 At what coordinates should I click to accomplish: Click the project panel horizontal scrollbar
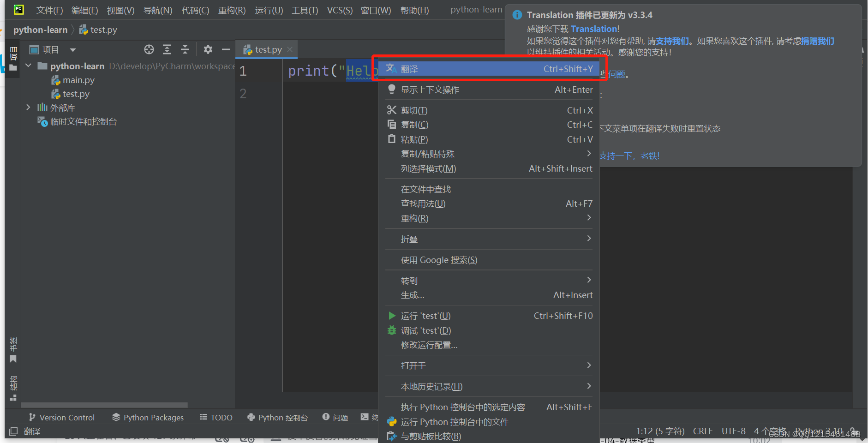[x=104, y=405]
